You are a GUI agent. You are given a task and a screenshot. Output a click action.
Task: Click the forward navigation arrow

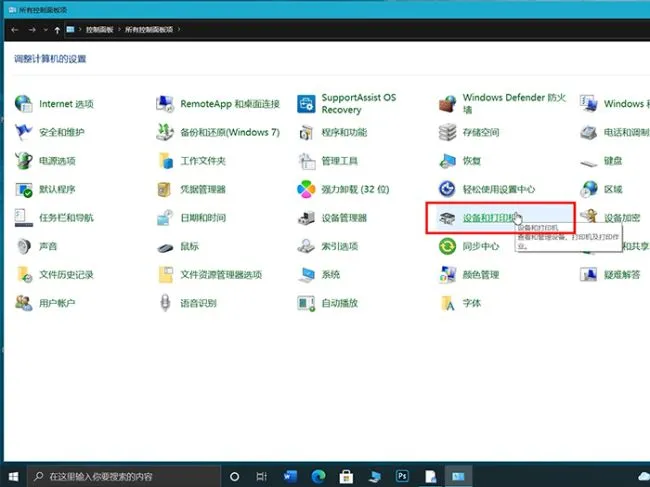click(x=32, y=29)
